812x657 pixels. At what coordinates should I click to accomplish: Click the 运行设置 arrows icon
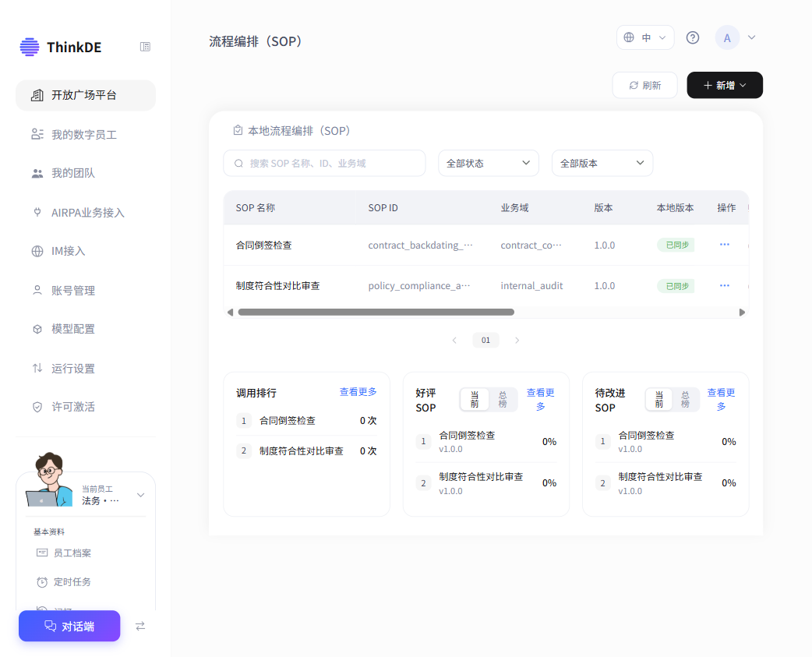(x=37, y=368)
